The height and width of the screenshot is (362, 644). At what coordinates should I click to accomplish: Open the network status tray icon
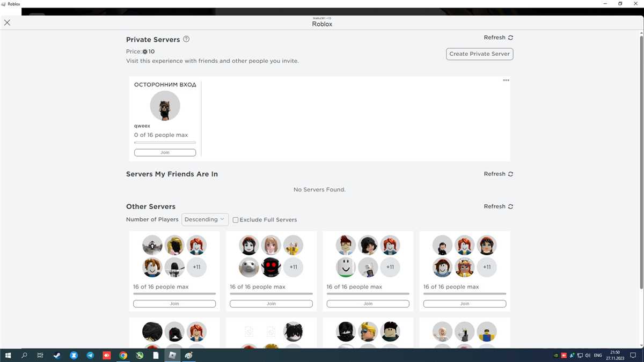tap(580, 355)
